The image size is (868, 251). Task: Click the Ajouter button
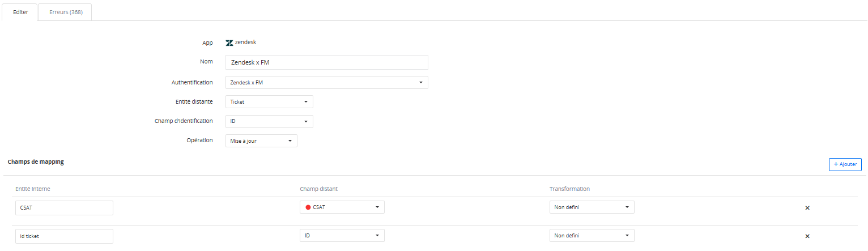click(x=845, y=164)
